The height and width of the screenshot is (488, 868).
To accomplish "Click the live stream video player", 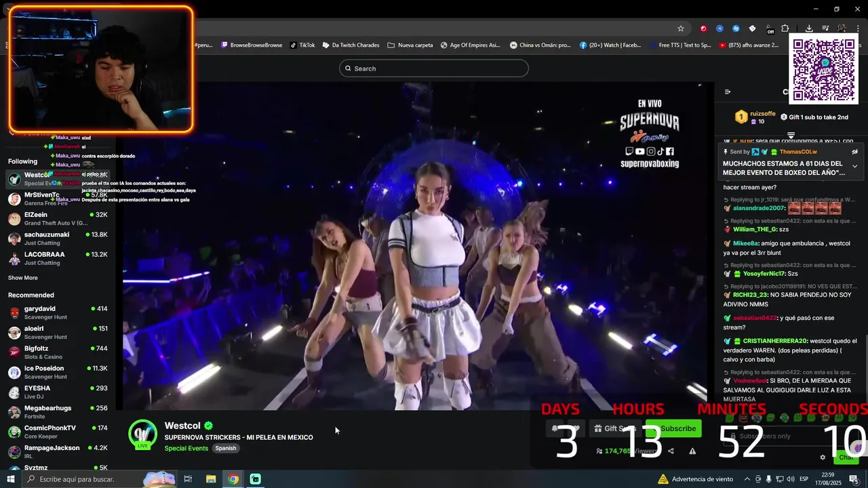I will click(414, 247).
